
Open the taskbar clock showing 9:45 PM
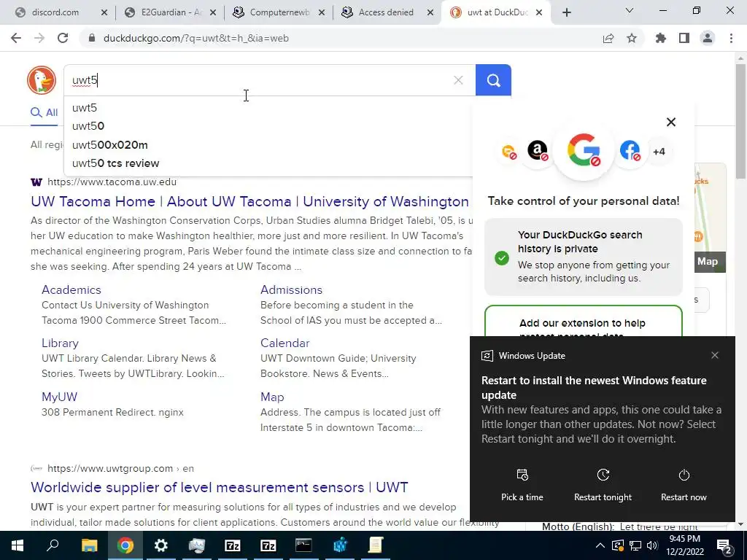(x=684, y=545)
